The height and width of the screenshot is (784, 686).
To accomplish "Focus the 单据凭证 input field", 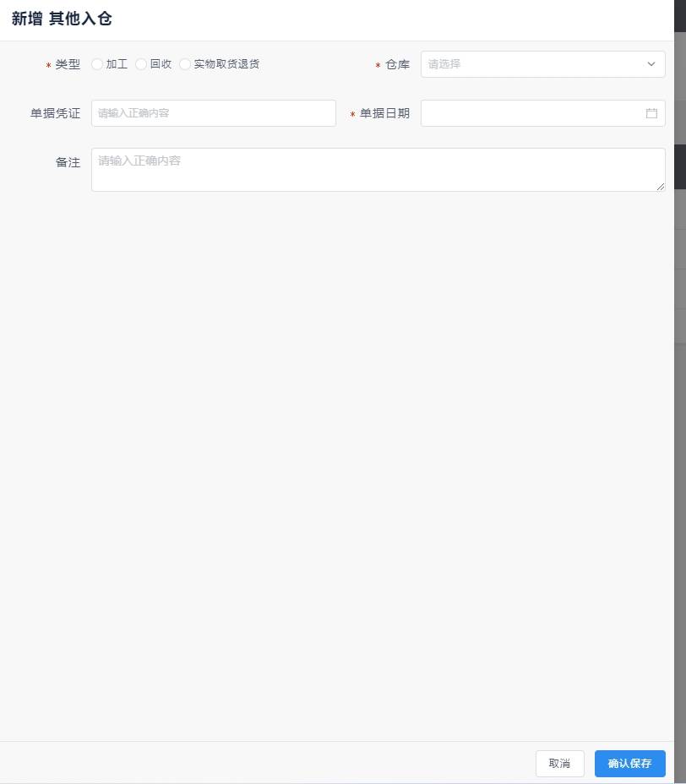I will [x=214, y=113].
